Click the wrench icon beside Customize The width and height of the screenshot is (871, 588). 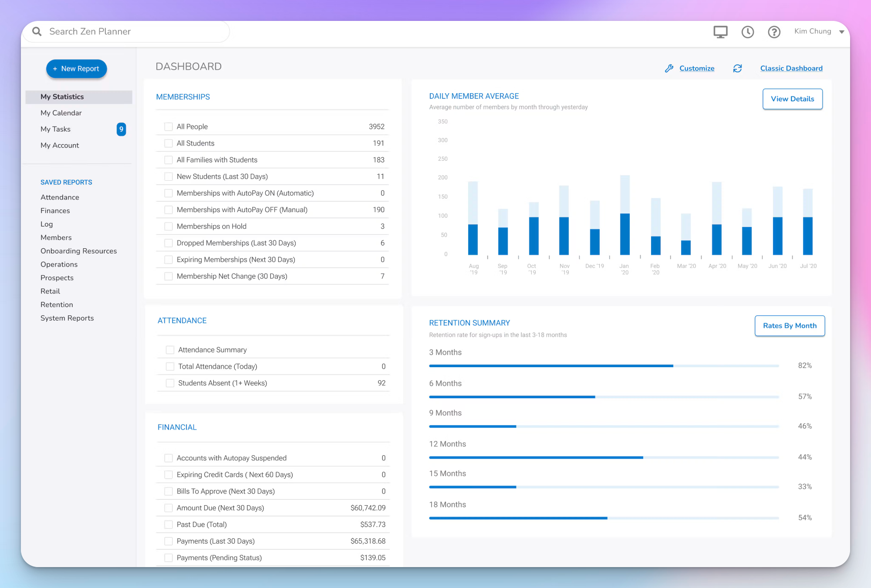669,68
